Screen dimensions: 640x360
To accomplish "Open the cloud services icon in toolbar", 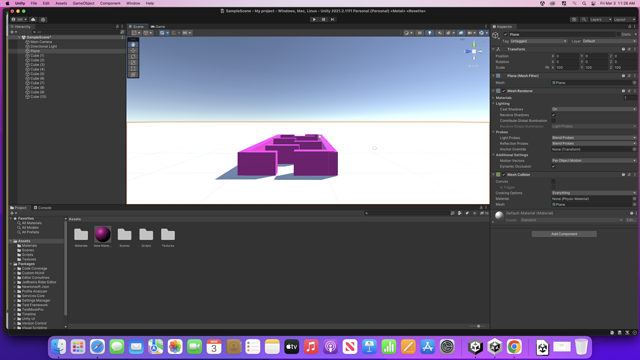I will click(x=33, y=19).
